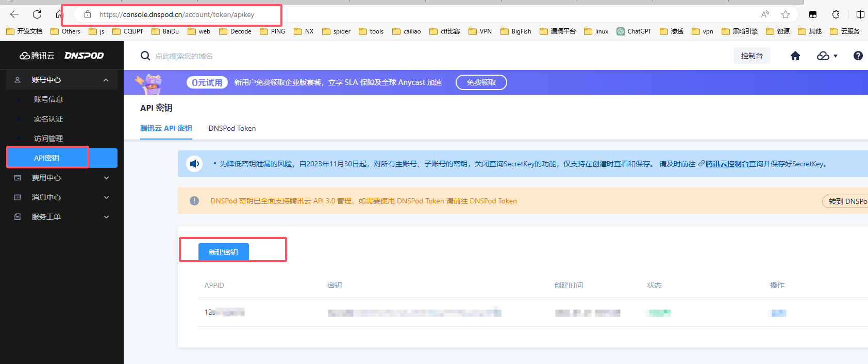Click the home icon in top bar
This screenshot has width=868, height=364.
pyautogui.click(x=795, y=56)
